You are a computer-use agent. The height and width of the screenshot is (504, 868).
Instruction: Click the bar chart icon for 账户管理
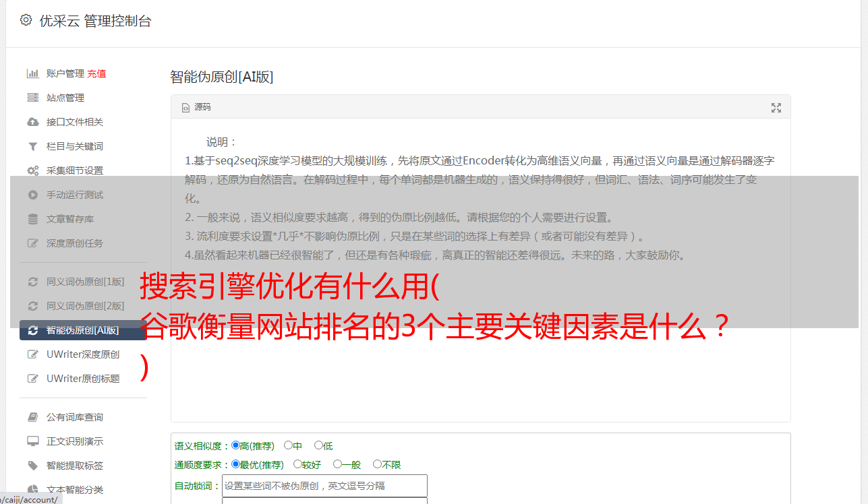click(x=32, y=73)
